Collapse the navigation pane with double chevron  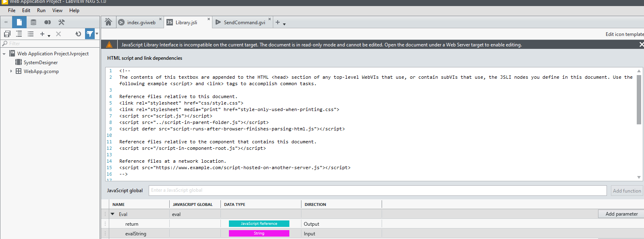point(6,22)
